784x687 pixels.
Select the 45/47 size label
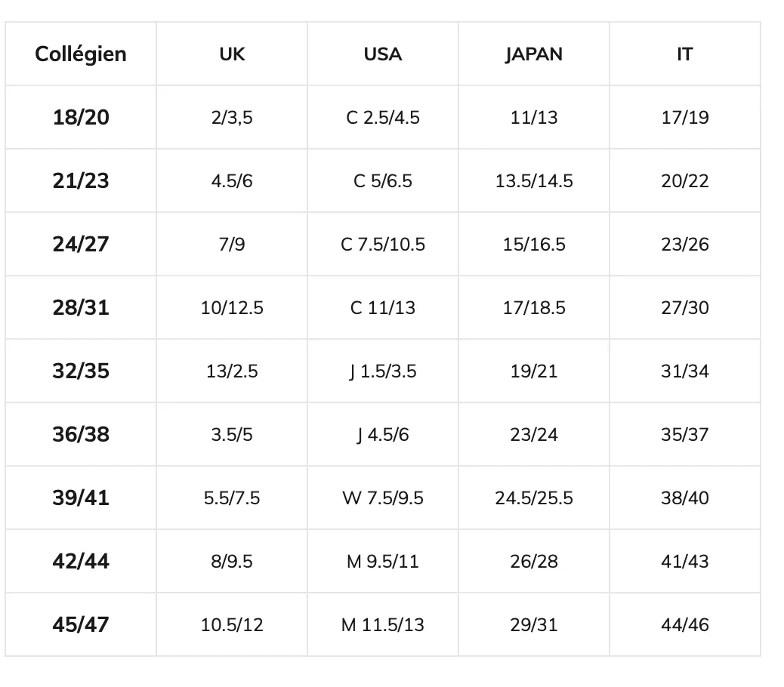(x=81, y=625)
